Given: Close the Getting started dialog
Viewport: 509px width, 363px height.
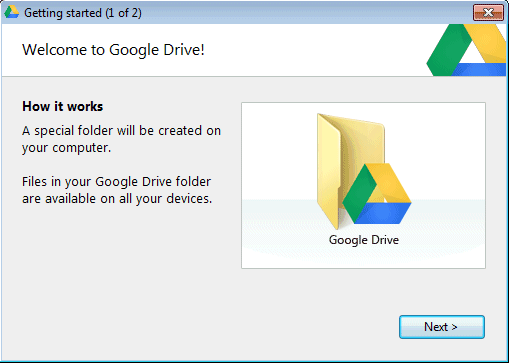Looking at the screenshot, I should click(488, 13).
